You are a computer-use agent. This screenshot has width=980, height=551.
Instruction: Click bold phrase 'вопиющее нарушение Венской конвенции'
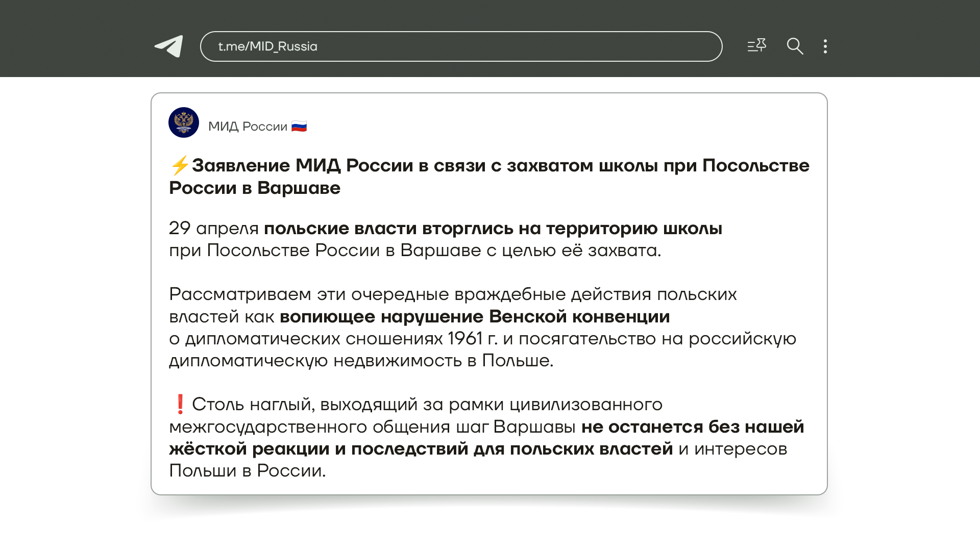pos(475,317)
